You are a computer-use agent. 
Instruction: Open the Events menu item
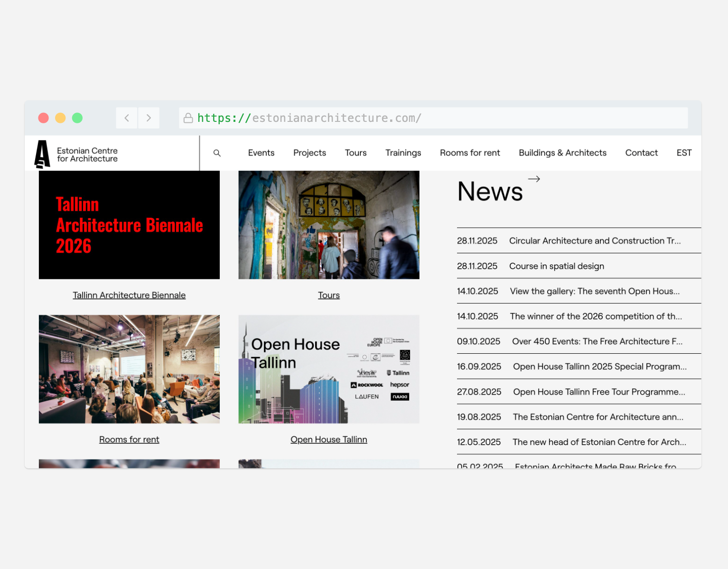(x=261, y=153)
